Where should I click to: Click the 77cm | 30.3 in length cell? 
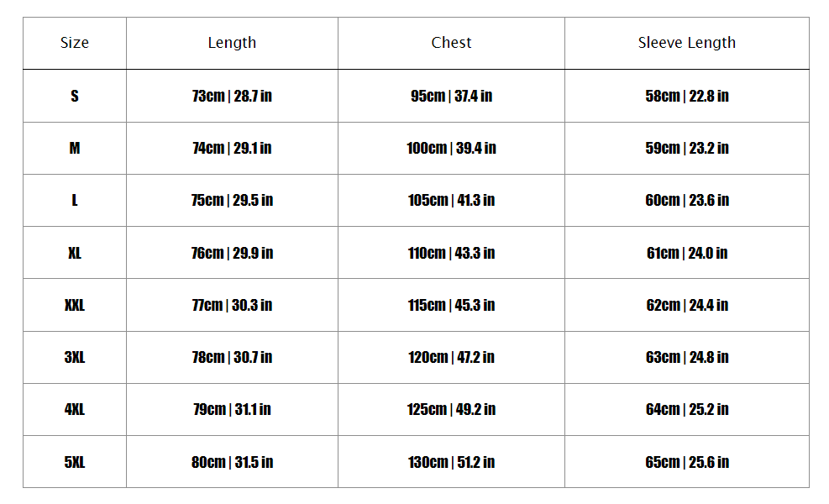(x=232, y=305)
